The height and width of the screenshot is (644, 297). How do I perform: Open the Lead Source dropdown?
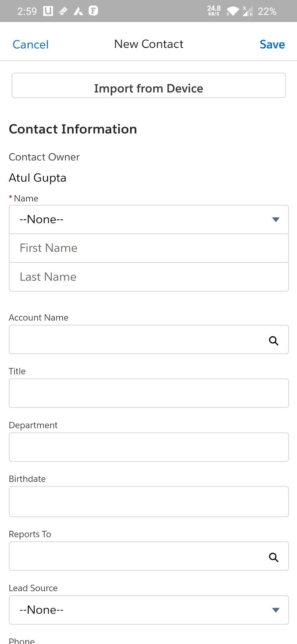[148, 610]
